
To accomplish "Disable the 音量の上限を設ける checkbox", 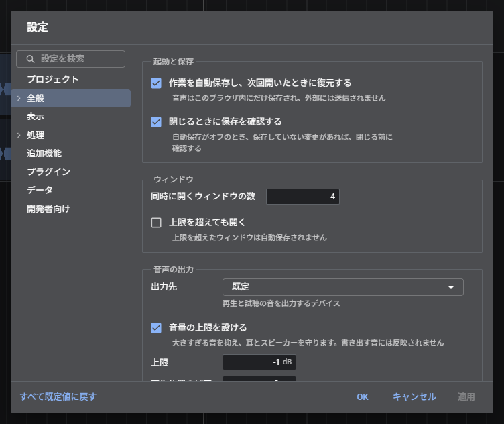I will click(x=156, y=328).
